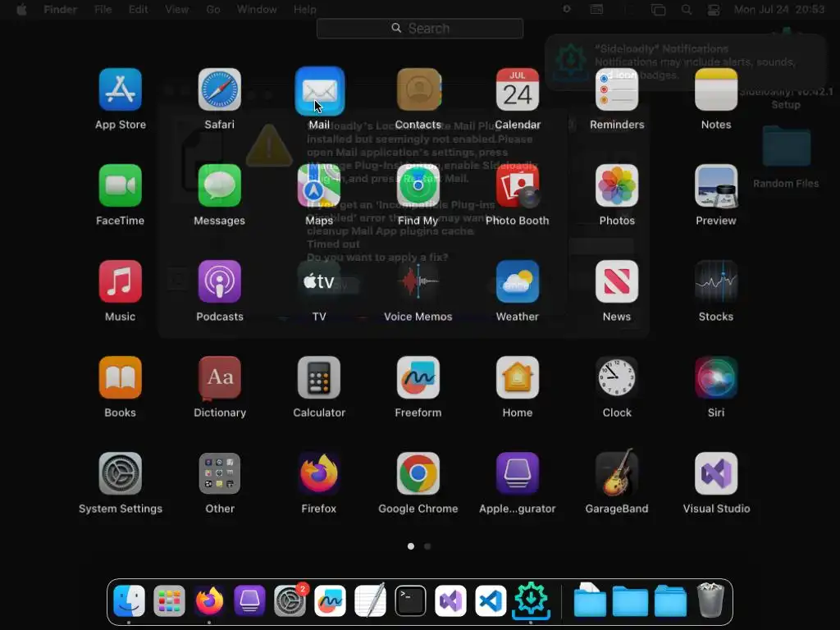Open Find My app

coord(418,185)
